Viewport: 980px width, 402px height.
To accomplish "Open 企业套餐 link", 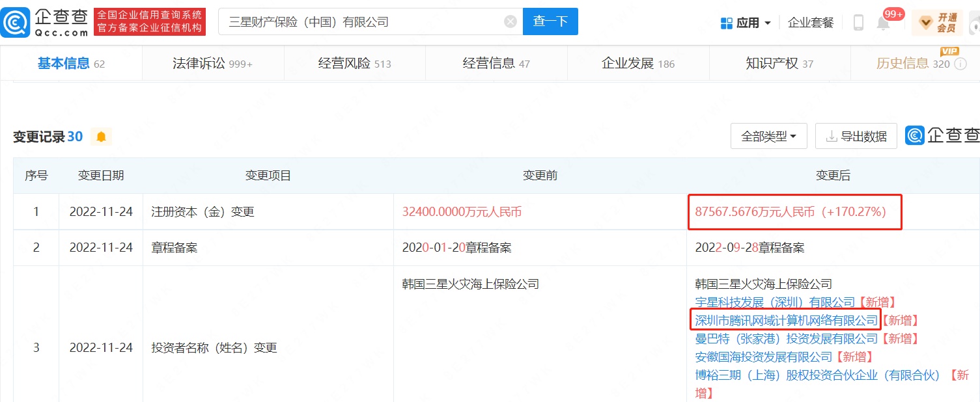I will pyautogui.click(x=811, y=23).
